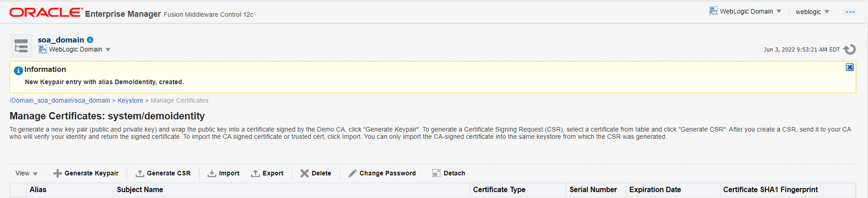Screen dimensions: 868x198
Task: Click the three-dots overflow menu in the header
Action: coord(850,12)
